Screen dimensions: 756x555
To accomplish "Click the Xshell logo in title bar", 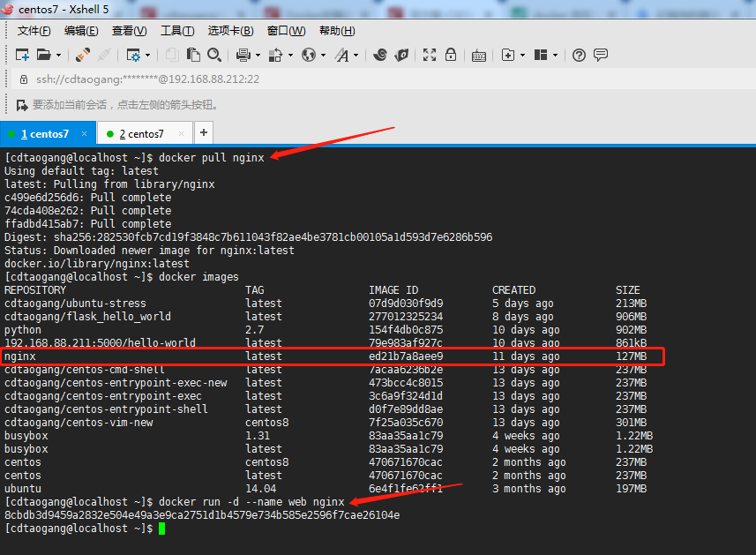I will point(7,9).
